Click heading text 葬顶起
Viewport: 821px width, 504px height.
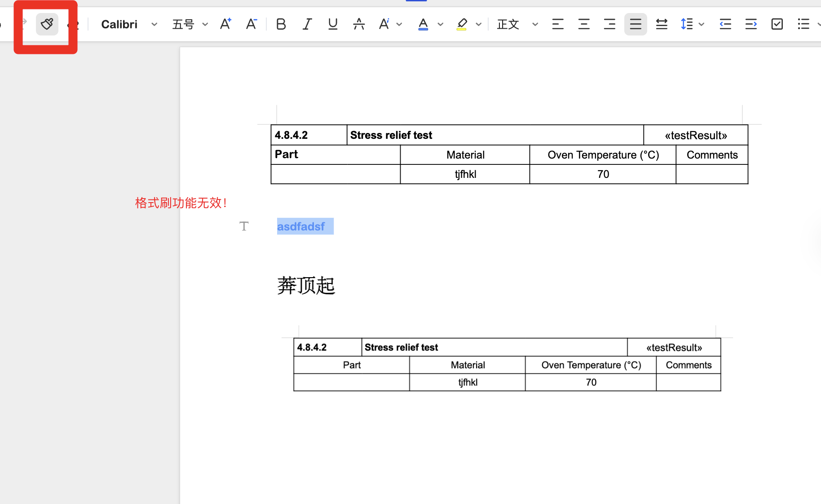click(306, 286)
